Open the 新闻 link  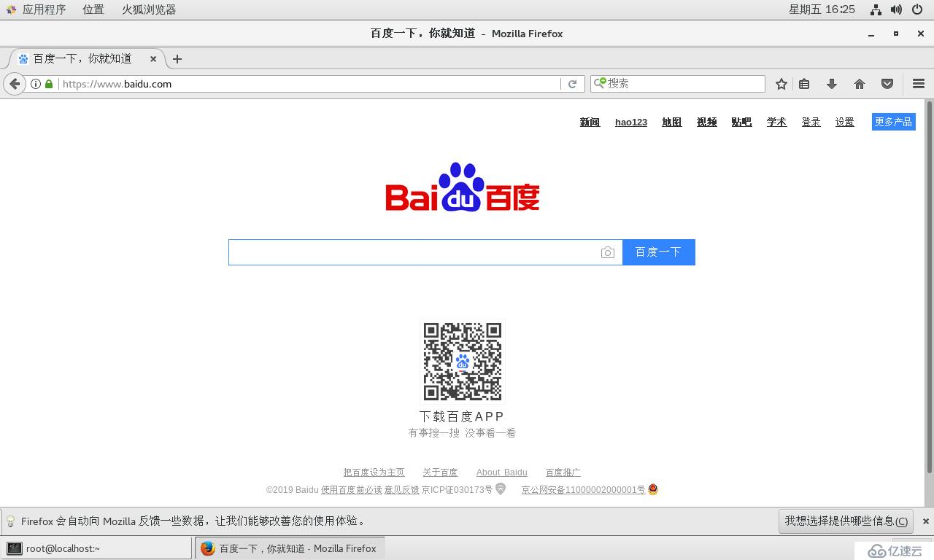(x=590, y=122)
